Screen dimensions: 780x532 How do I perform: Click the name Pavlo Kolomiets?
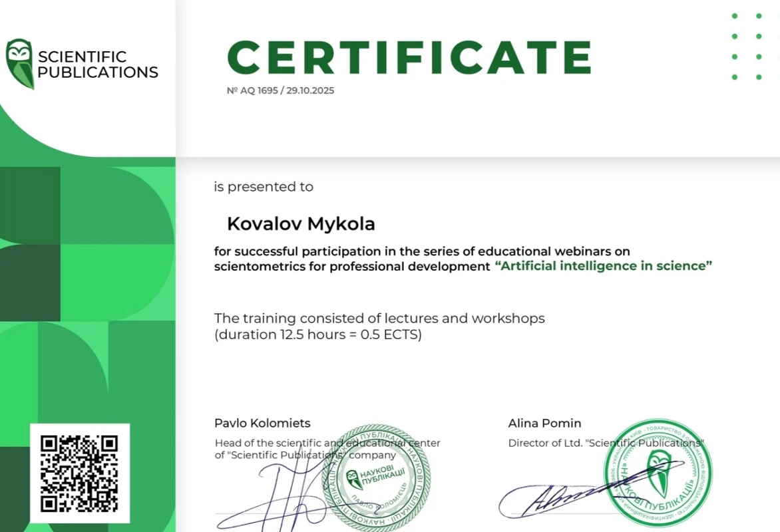(x=262, y=423)
